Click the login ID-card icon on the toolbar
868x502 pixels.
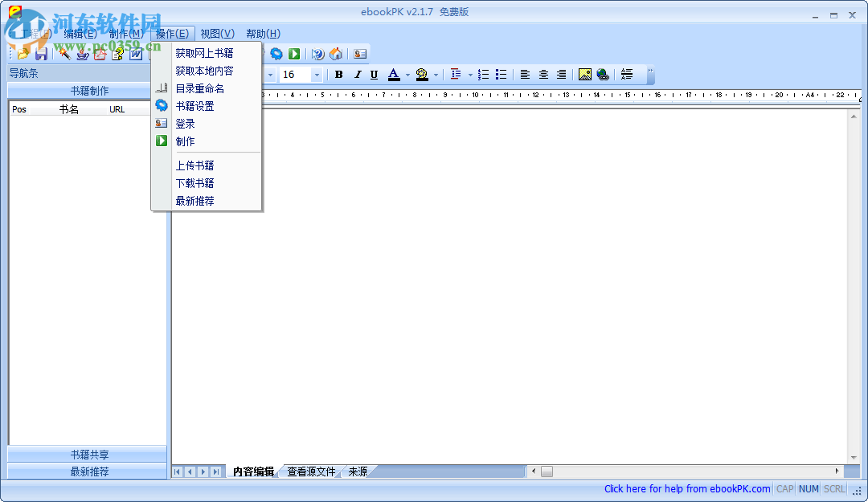[x=359, y=54]
